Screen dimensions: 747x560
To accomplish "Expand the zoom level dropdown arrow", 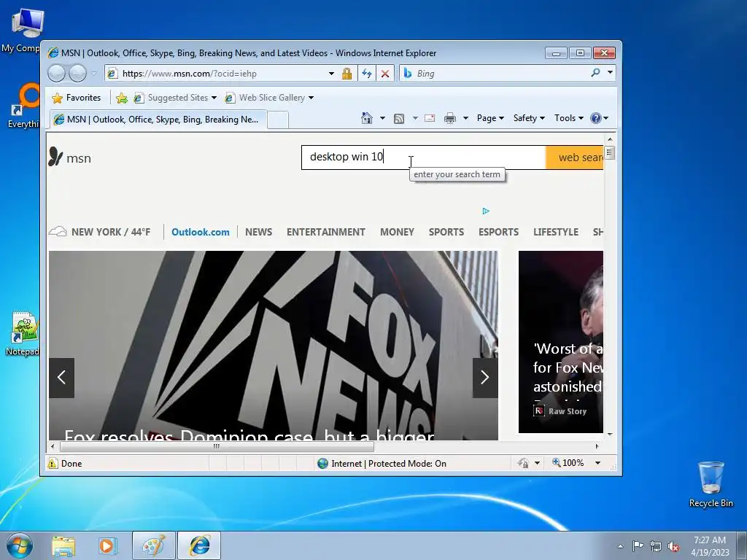I will 597,463.
